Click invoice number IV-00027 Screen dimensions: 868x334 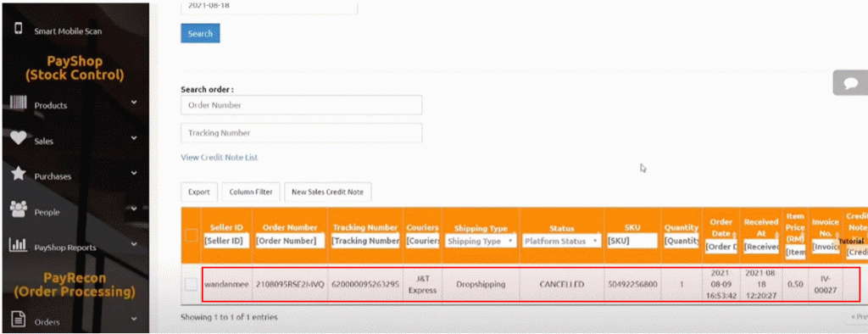(826, 284)
